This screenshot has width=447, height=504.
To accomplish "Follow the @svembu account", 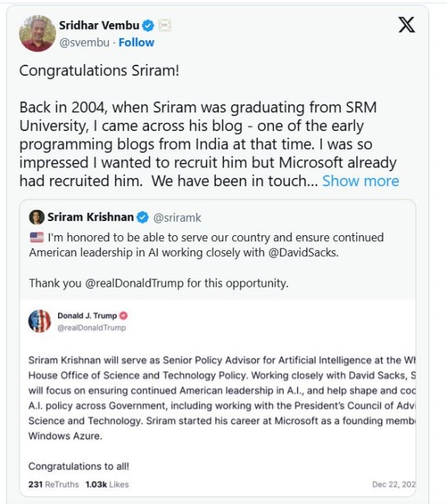I will tap(136, 42).
